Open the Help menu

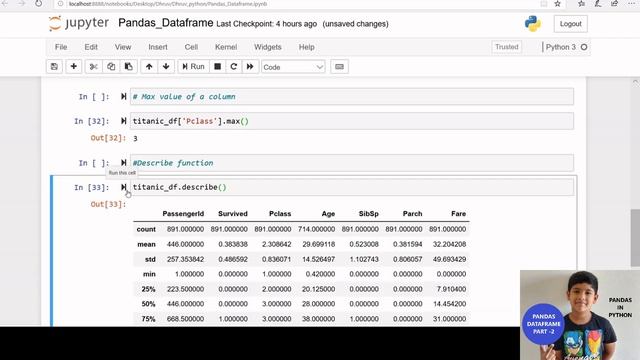pyautogui.click(x=307, y=47)
